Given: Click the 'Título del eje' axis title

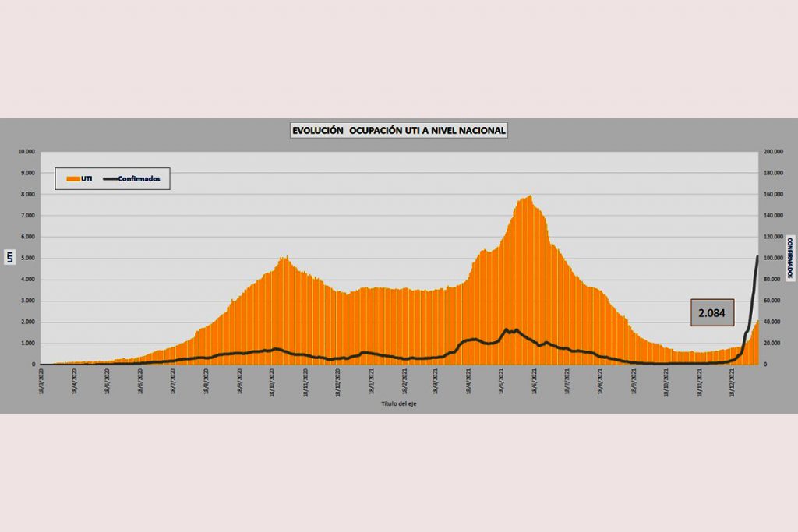Looking at the screenshot, I should point(399,403).
